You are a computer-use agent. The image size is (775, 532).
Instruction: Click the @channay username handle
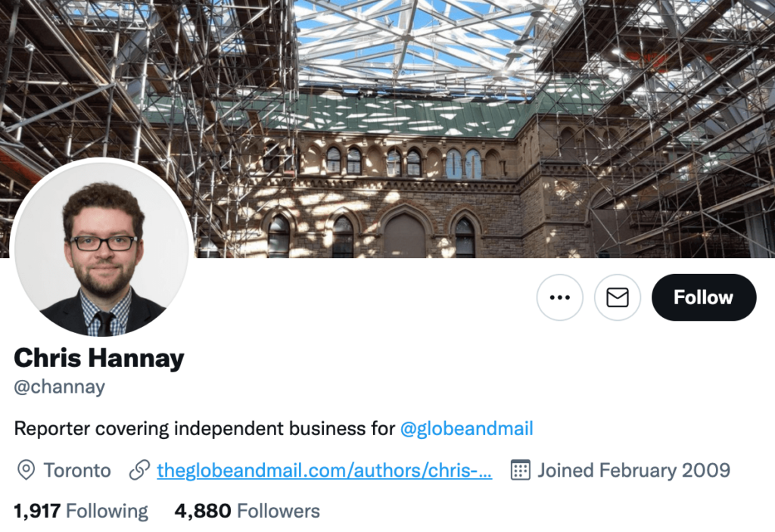coord(60,387)
